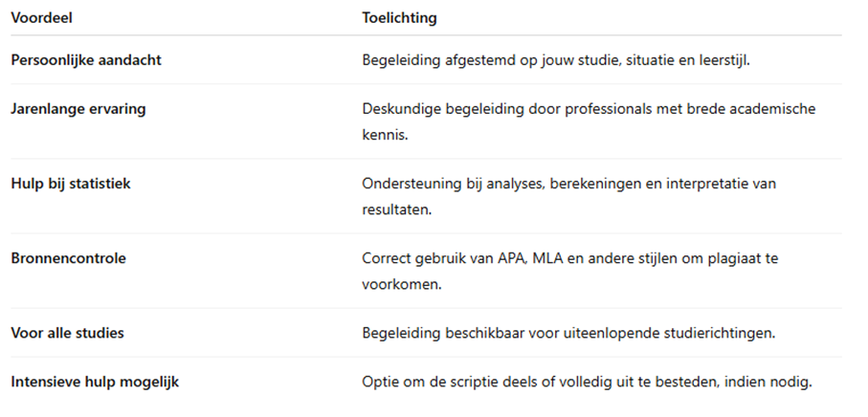Click the Bronnencontrole row label

click(x=68, y=258)
